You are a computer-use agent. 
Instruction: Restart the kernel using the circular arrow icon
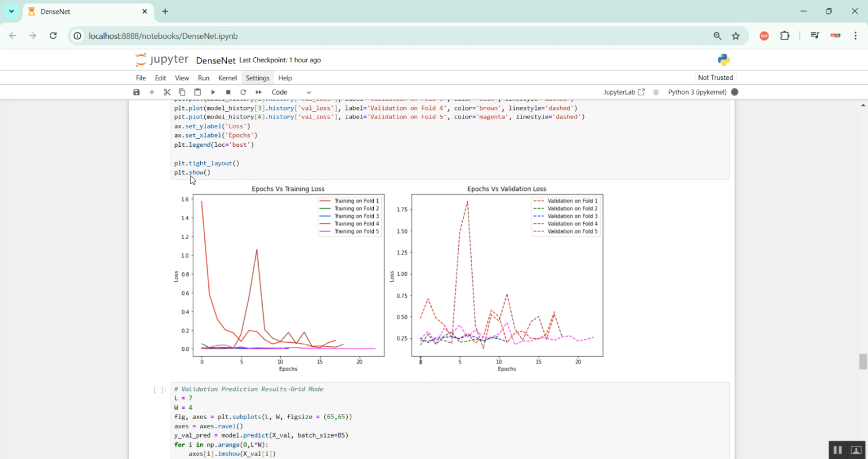tap(243, 92)
